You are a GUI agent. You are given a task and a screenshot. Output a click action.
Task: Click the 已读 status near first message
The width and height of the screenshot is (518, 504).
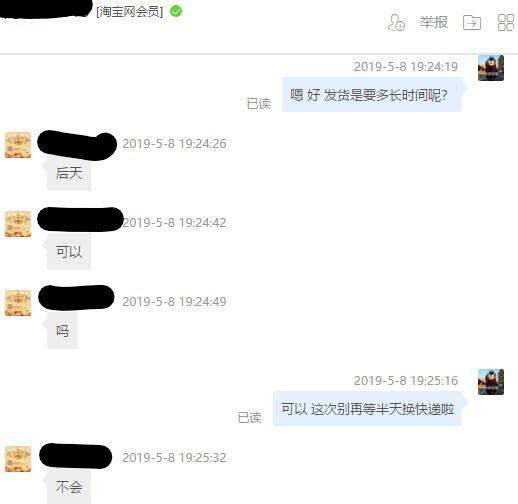click(x=258, y=104)
